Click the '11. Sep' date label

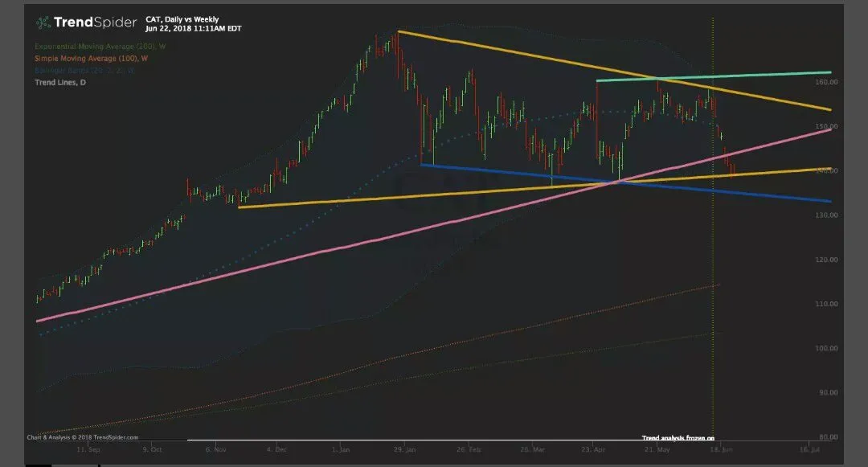click(88, 449)
